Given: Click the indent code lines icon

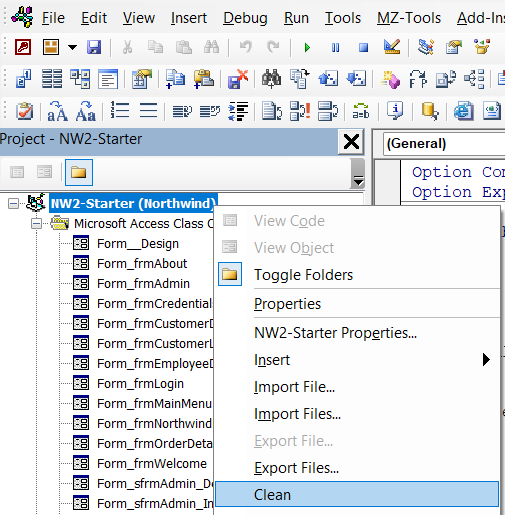Looking at the screenshot, I should tap(238, 111).
